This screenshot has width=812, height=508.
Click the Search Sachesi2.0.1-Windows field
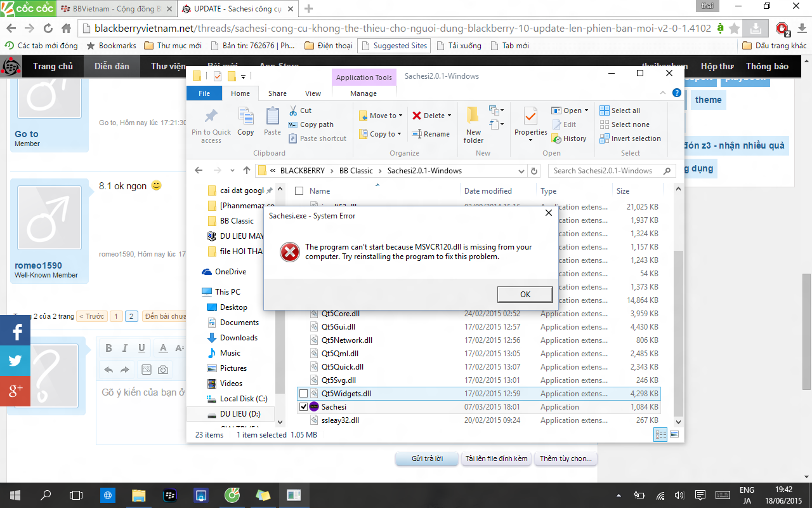click(x=606, y=171)
